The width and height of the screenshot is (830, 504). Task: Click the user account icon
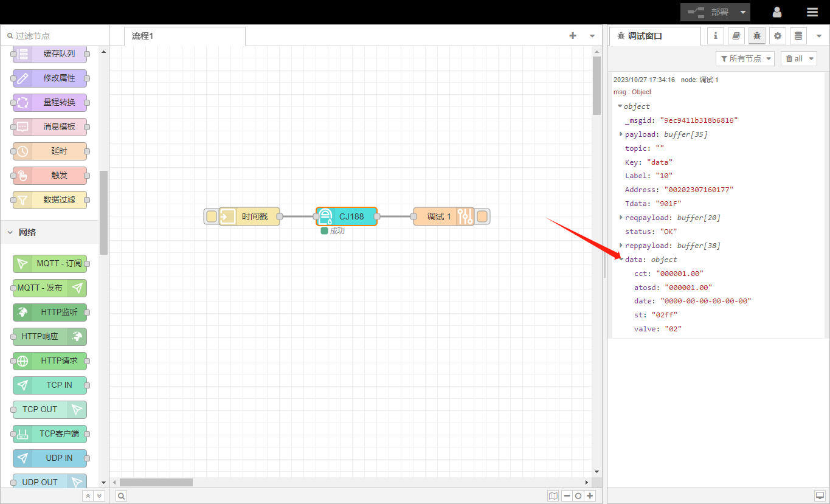[777, 12]
